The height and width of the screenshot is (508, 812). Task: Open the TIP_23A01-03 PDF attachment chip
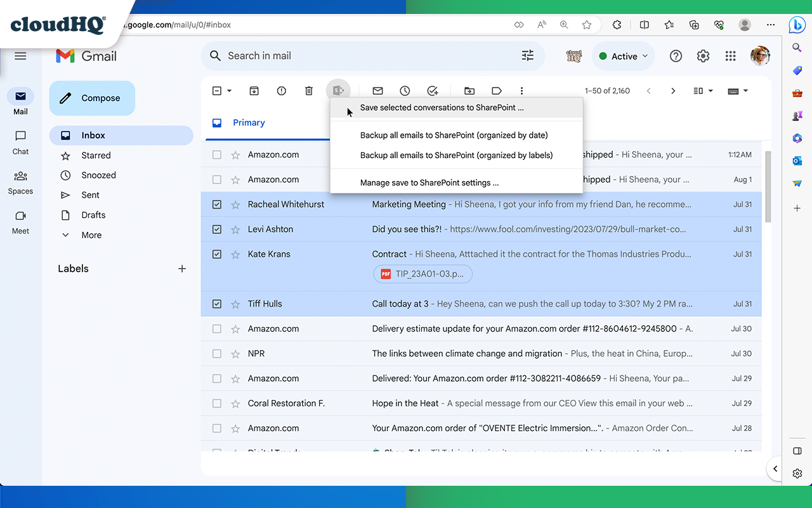click(423, 274)
